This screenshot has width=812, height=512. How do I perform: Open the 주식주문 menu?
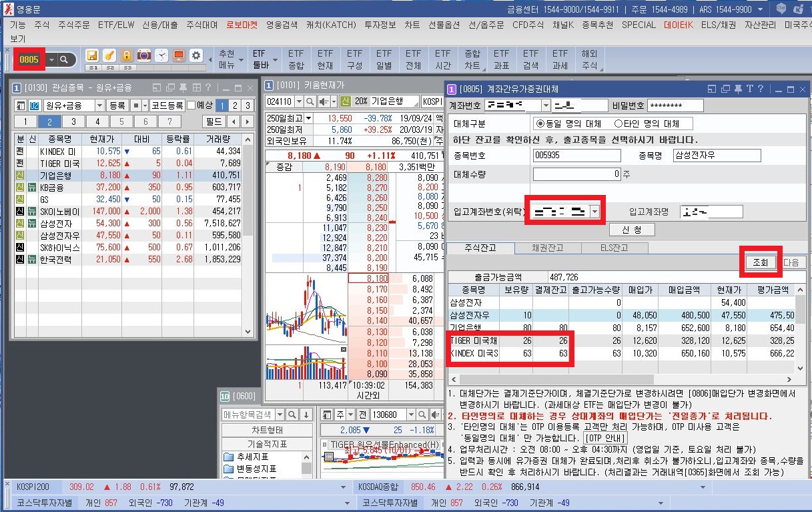tap(73, 25)
